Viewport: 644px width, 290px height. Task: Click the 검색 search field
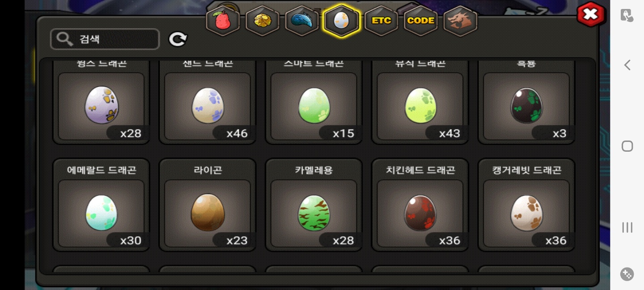coord(105,39)
